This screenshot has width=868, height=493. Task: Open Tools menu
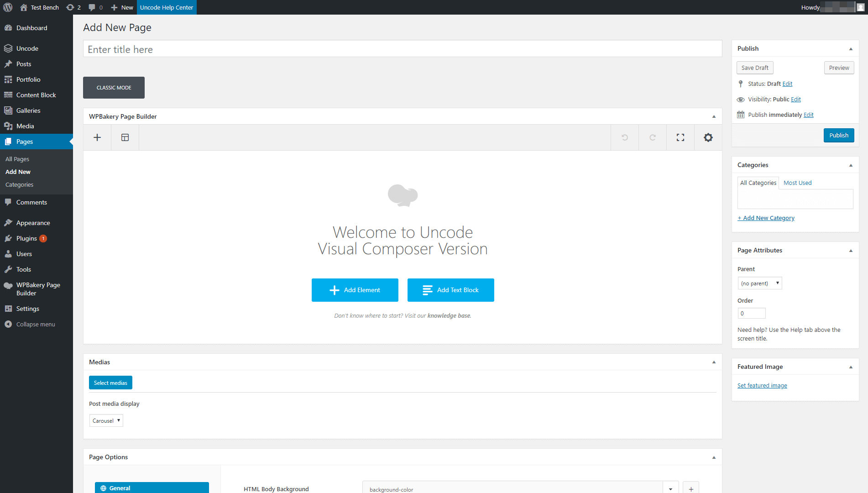click(37, 269)
